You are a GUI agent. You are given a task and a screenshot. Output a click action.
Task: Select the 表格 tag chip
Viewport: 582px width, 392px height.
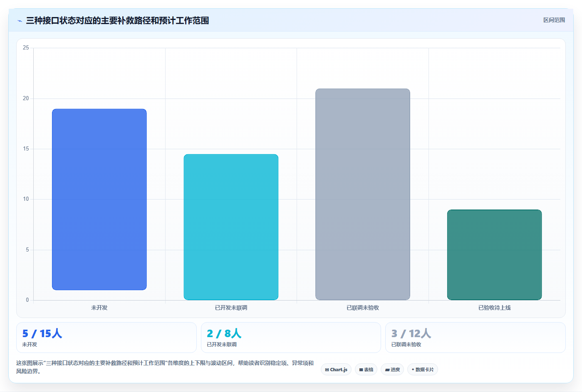pos(366,370)
